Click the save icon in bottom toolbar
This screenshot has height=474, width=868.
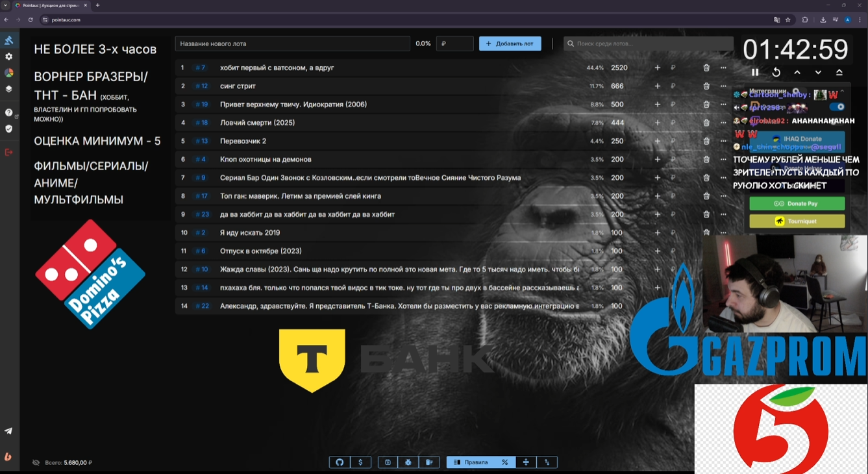click(388, 462)
